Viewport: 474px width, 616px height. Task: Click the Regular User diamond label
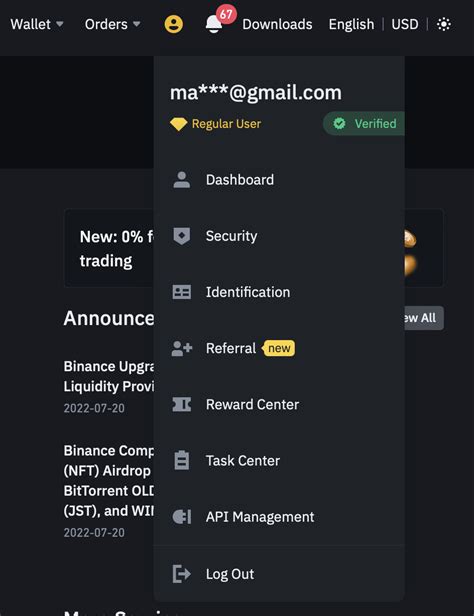[215, 124]
